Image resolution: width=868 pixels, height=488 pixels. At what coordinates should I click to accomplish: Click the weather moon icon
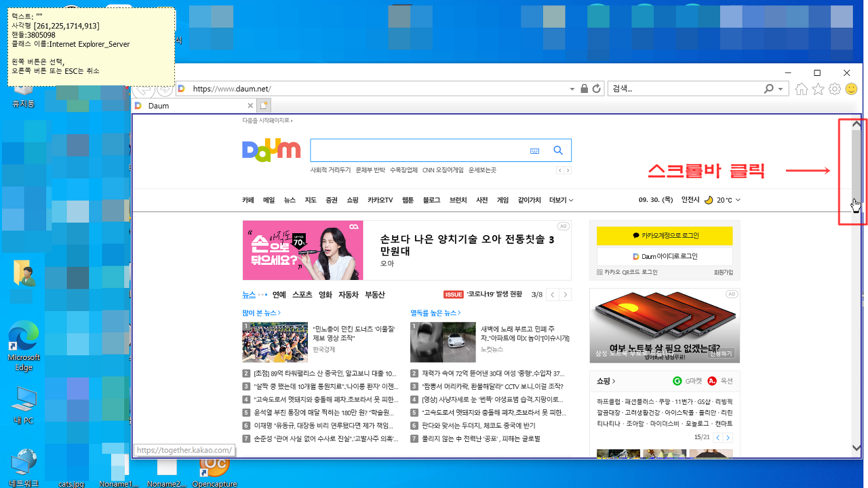click(x=709, y=200)
